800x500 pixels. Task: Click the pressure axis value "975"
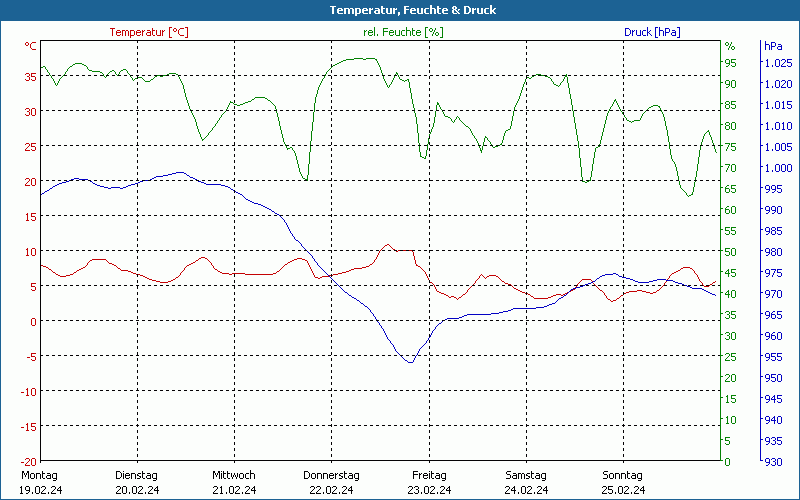pos(773,273)
